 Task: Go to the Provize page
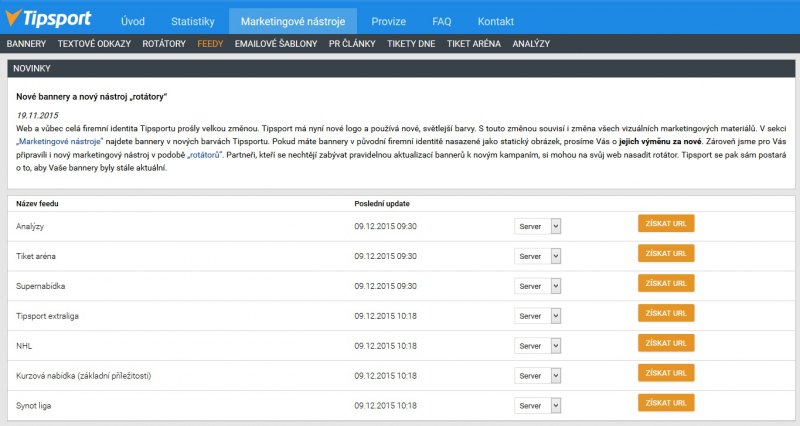click(x=389, y=21)
